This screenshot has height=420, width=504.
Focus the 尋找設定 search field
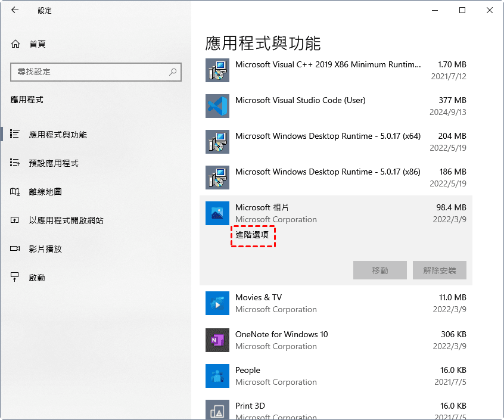pyautogui.click(x=96, y=72)
